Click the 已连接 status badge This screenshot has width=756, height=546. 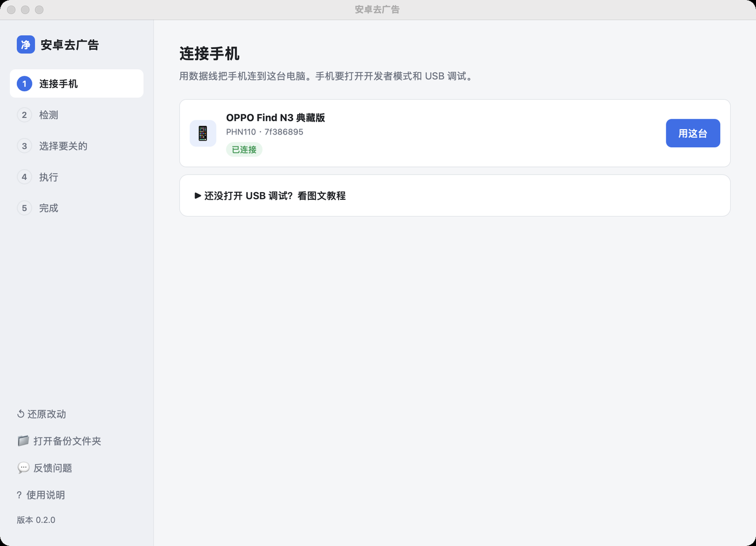click(244, 150)
